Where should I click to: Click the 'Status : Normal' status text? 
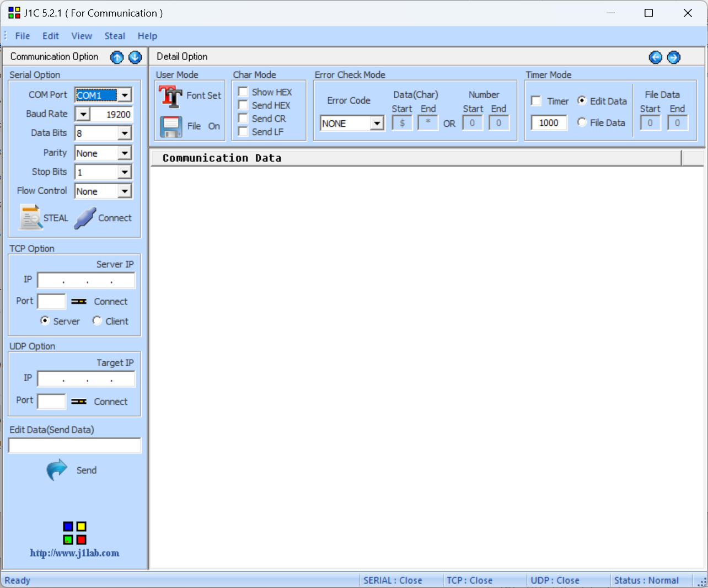pyautogui.click(x=646, y=580)
